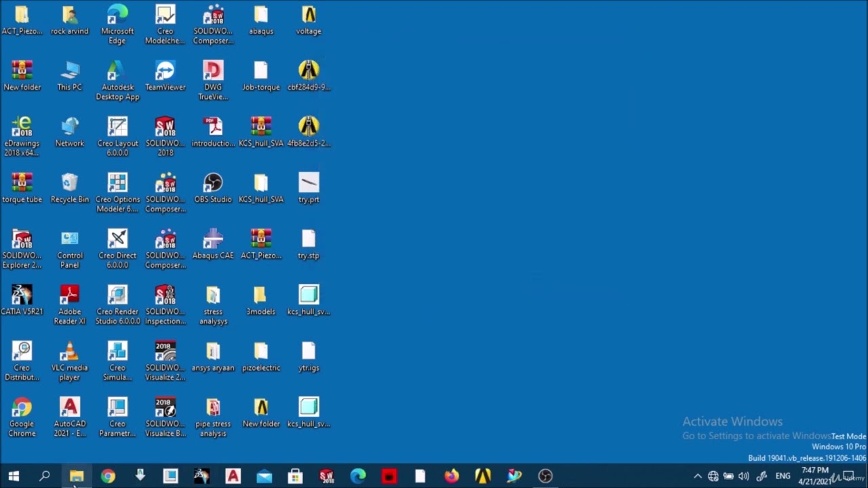Select the OBS Studio desktop shortcut
868x488 pixels.
click(x=213, y=188)
